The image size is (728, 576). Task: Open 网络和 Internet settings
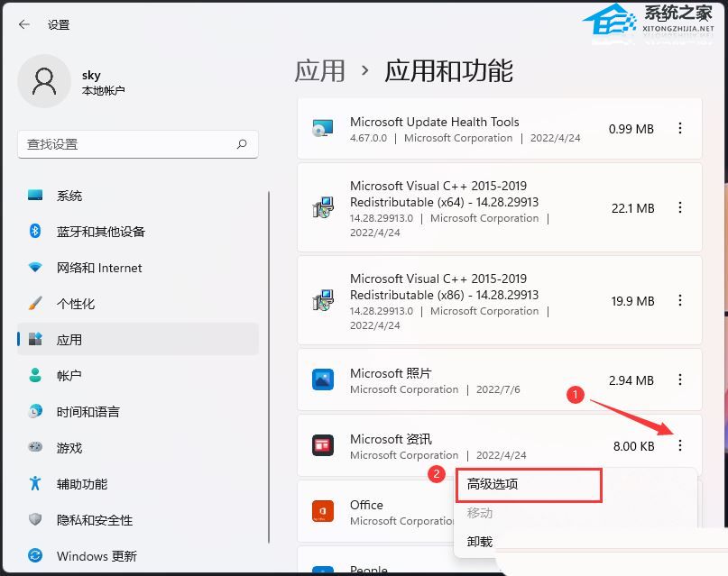pyautogui.click(x=138, y=267)
